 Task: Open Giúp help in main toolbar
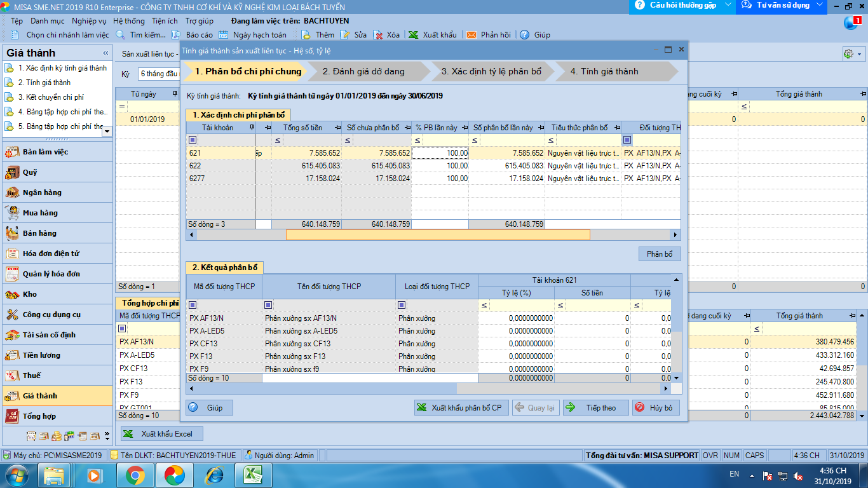point(535,35)
